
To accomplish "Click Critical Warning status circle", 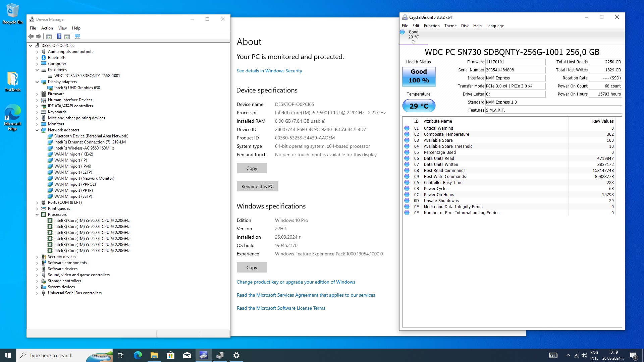I will click(x=407, y=128).
